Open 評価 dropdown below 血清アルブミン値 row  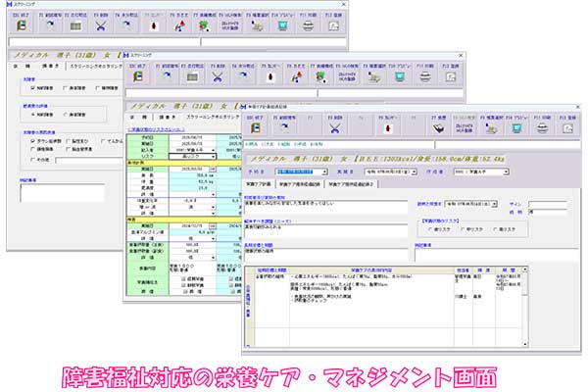[214, 238]
